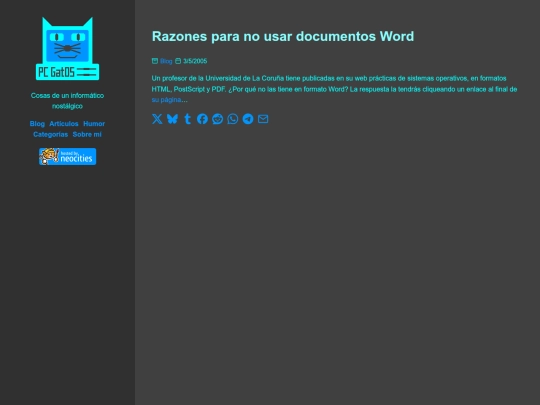Share the post on Reddit
This screenshot has width=540, height=405.
tap(218, 119)
